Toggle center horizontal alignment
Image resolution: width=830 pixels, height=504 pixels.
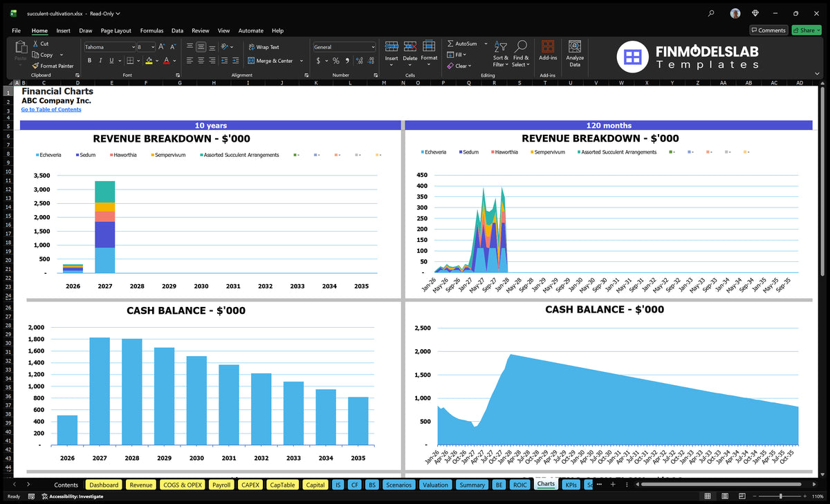click(201, 61)
